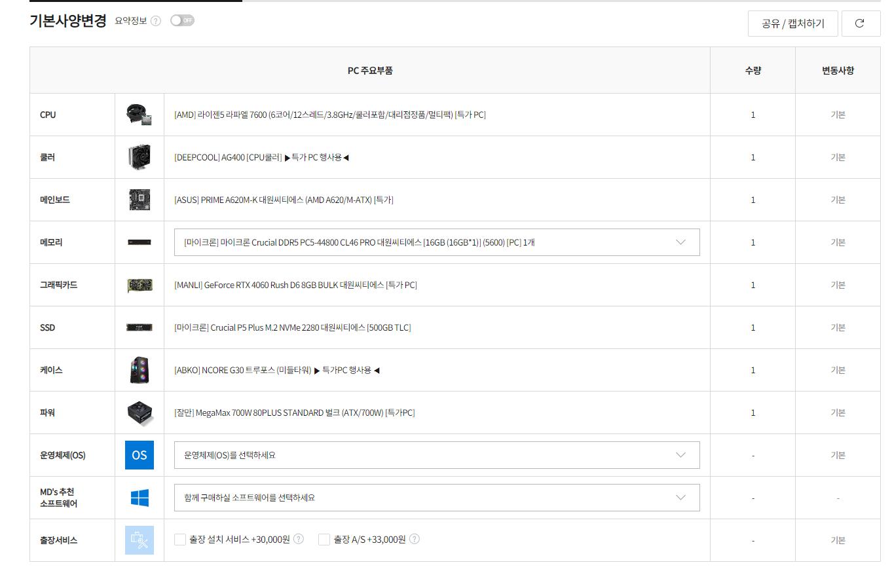Image resolution: width=892 pixels, height=588 pixels.
Task: Click ASUS PRIME A620M-K product text
Action: tap(284, 200)
